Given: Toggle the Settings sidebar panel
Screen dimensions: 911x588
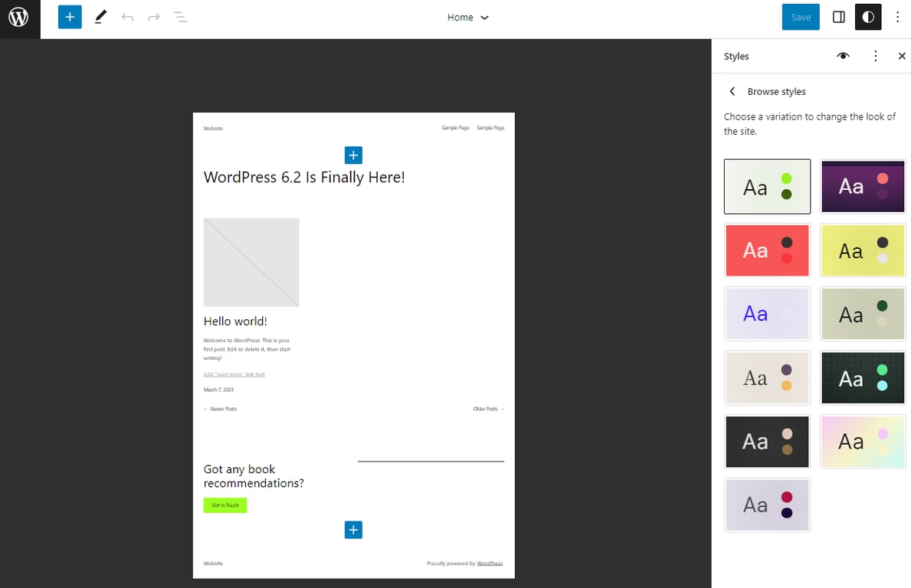Looking at the screenshot, I should [x=838, y=16].
